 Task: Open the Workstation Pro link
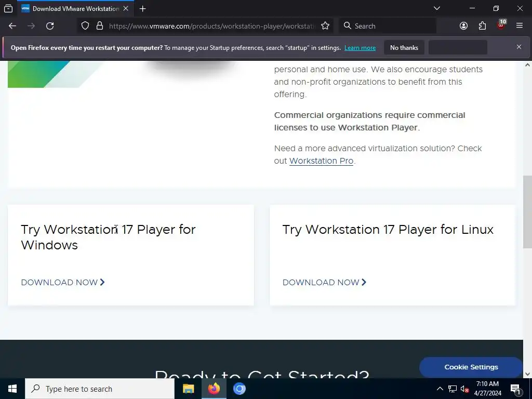point(321,161)
